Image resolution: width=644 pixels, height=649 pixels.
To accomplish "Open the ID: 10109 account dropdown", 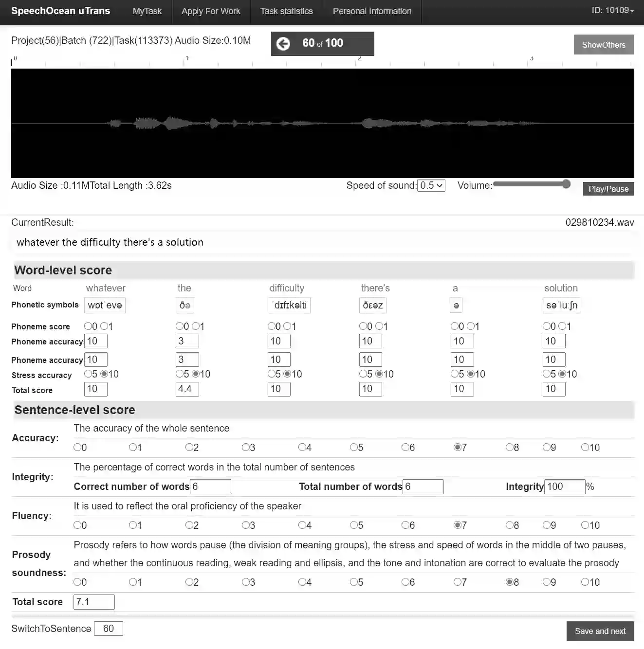I will 612,10.
